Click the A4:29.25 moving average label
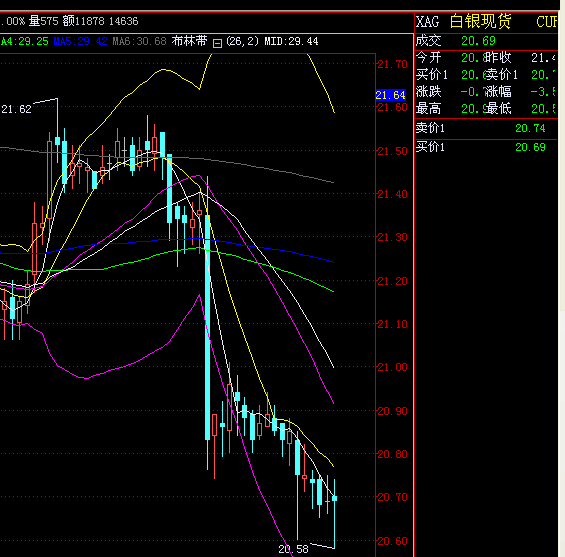This screenshot has width=565, height=557. pyautogui.click(x=25, y=41)
